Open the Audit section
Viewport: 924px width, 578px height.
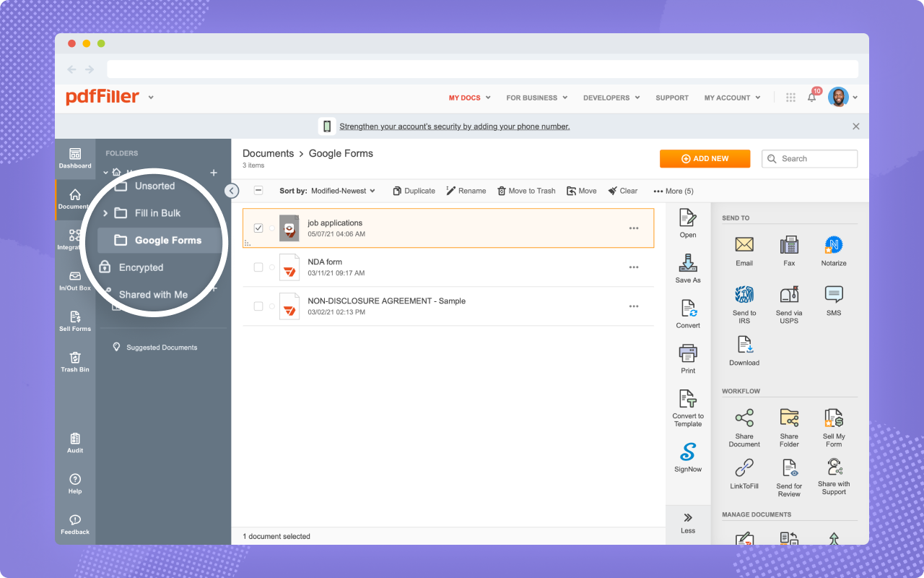(75, 443)
